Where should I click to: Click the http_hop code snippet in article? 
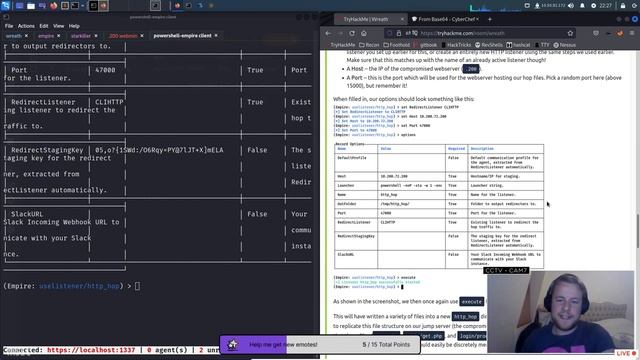[x=465, y=317]
